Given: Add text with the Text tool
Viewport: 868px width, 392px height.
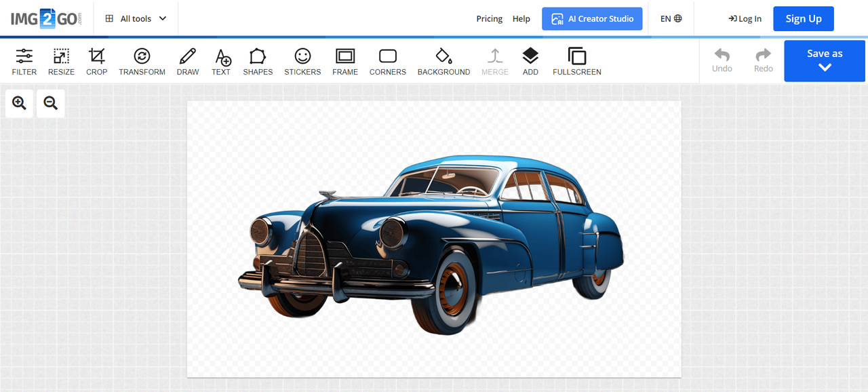Looking at the screenshot, I should (x=221, y=61).
